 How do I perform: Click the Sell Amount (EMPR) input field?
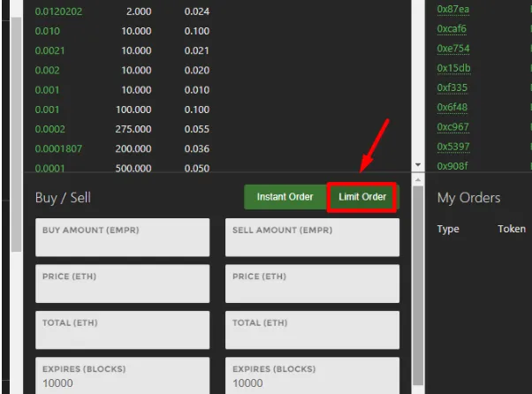[312, 238]
